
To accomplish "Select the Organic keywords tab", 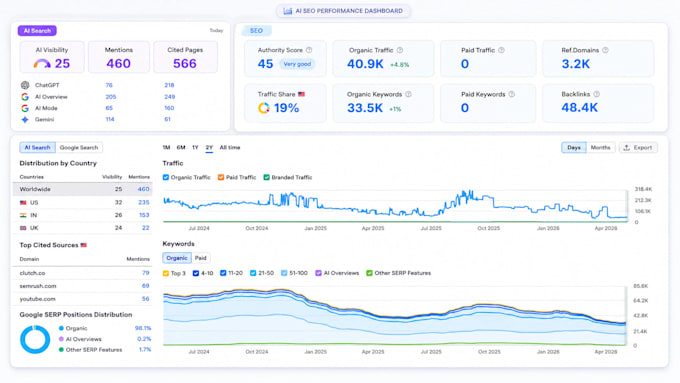I will (x=177, y=258).
